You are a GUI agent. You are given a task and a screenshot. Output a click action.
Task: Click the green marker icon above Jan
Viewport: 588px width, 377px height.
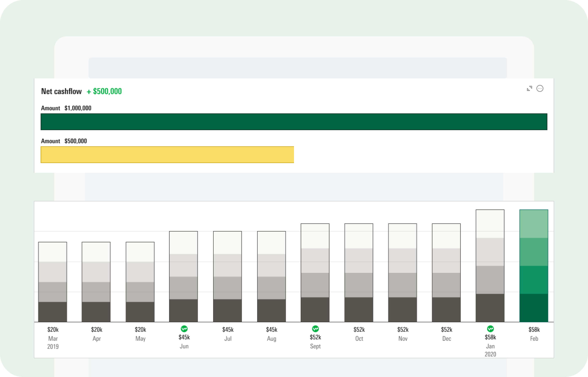click(490, 329)
